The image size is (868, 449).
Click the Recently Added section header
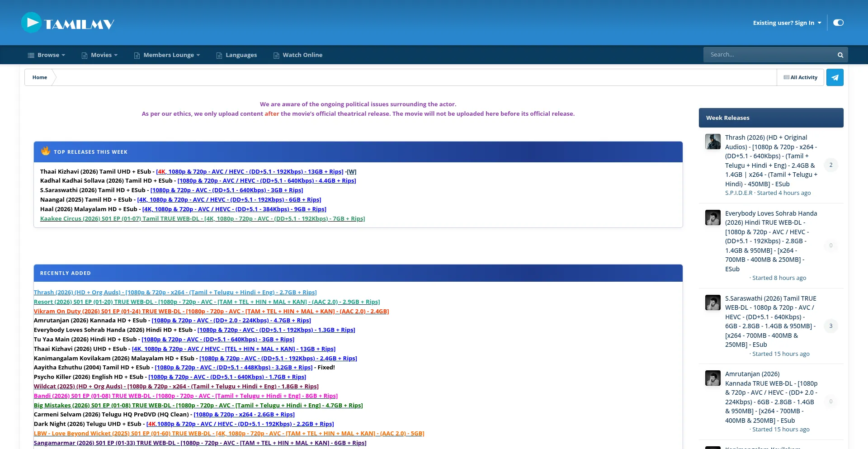click(358, 273)
